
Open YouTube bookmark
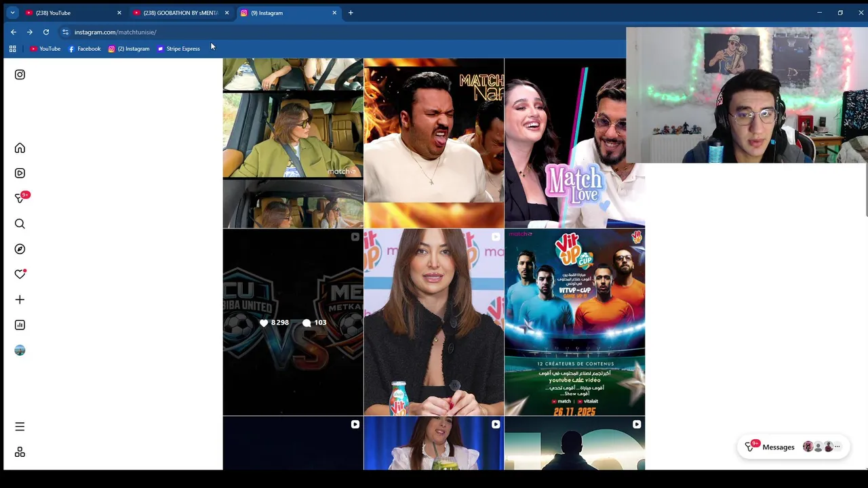(x=45, y=49)
